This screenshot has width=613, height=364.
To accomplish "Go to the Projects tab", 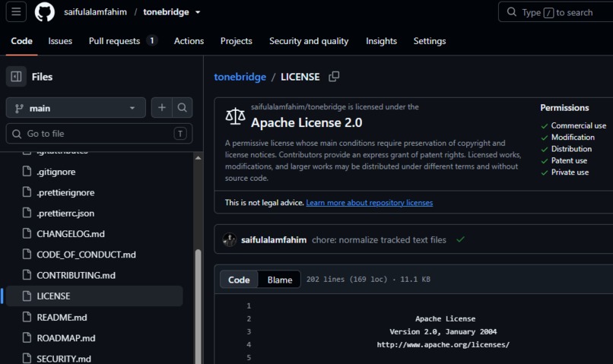I will pyautogui.click(x=236, y=41).
